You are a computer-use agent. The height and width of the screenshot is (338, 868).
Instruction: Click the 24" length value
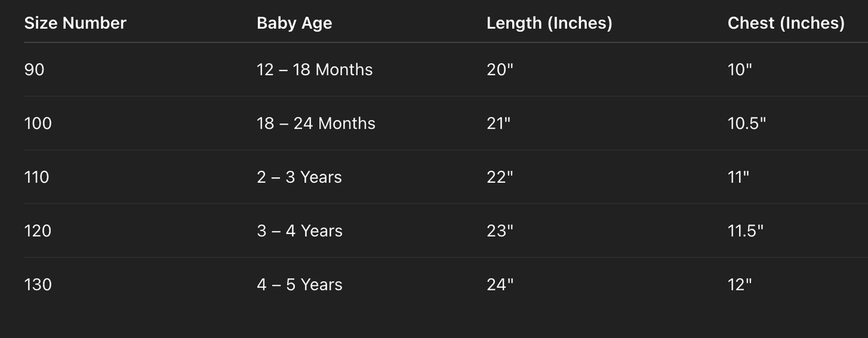tap(500, 284)
